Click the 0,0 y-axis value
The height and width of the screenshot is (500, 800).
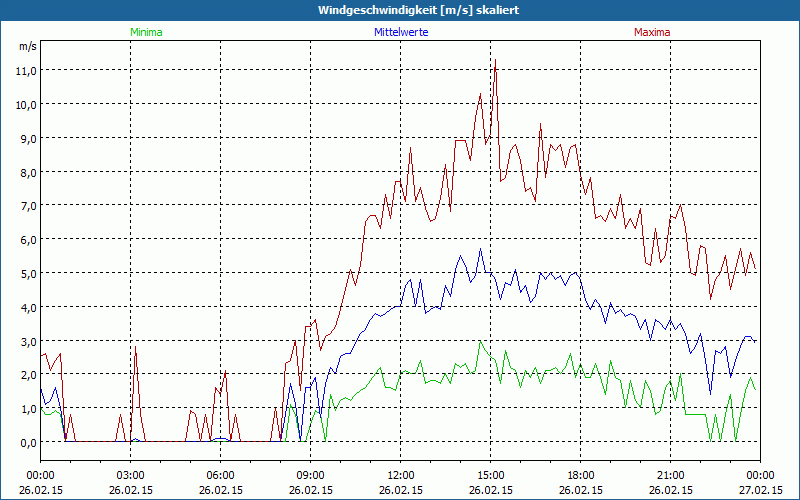(x=25, y=442)
